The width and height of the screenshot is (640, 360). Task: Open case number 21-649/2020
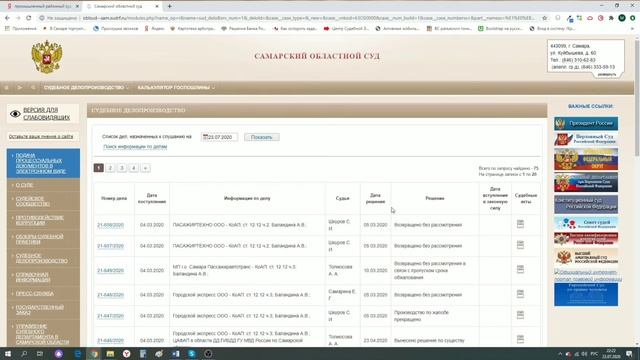pos(110,271)
